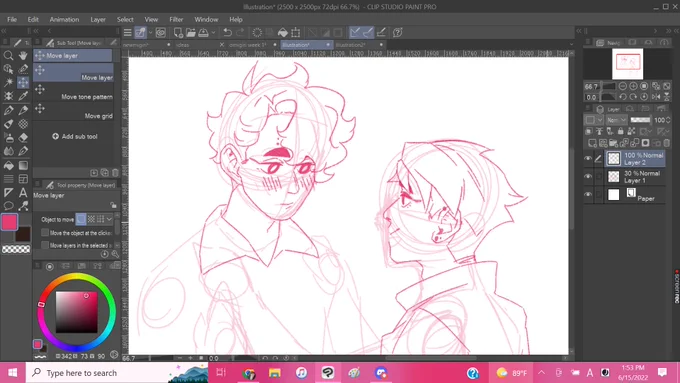Select the Balloon tool
680x383 pixels.
pyautogui.click(x=8, y=206)
